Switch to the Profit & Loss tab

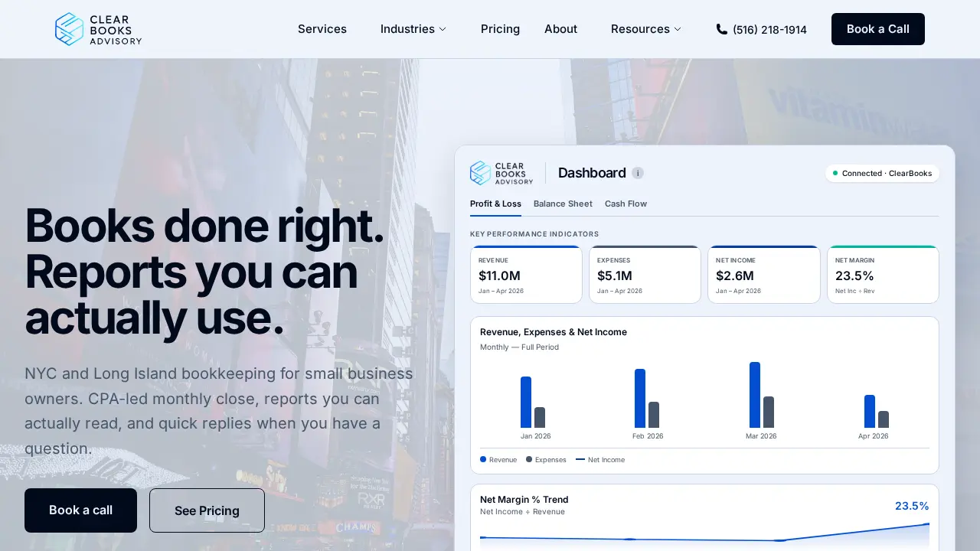pos(495,204)
